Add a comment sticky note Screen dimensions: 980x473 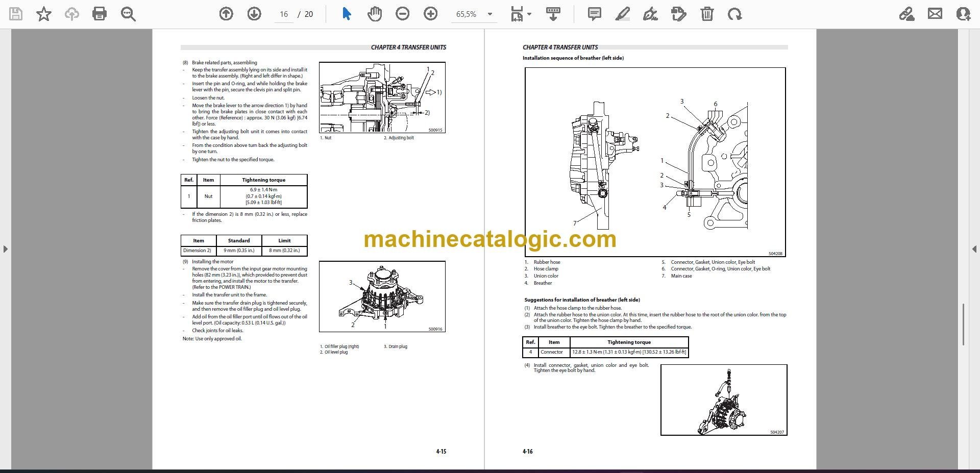(x=595, y=14)
